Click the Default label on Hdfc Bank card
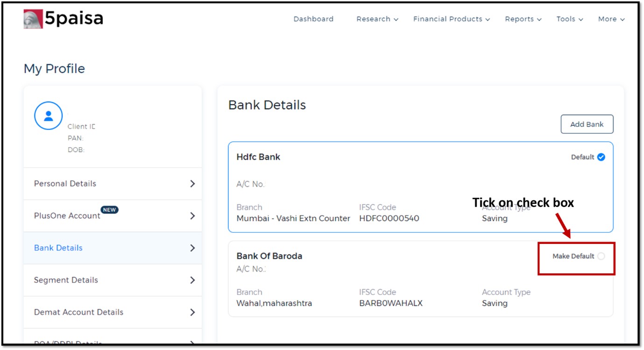Image resolution: width=644 pixels, height=350 pixels. [x=582, y=157]
